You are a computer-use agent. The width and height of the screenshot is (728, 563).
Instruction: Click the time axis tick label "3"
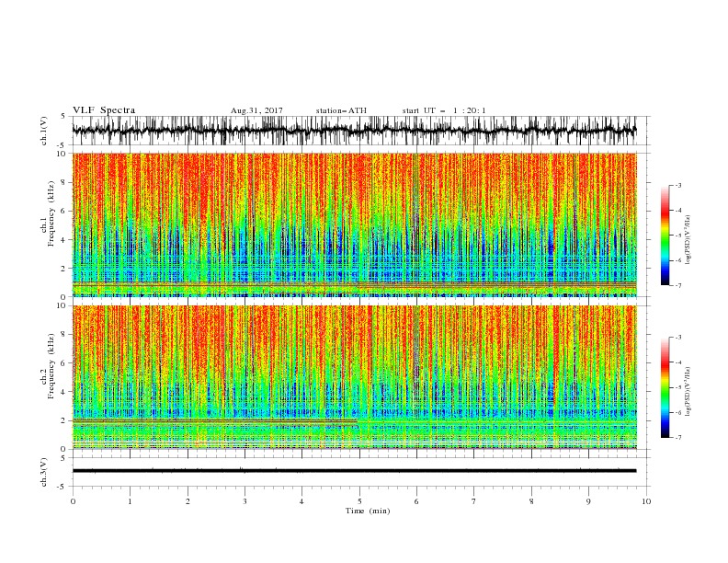pyautogui.click(x=245, y=501)
